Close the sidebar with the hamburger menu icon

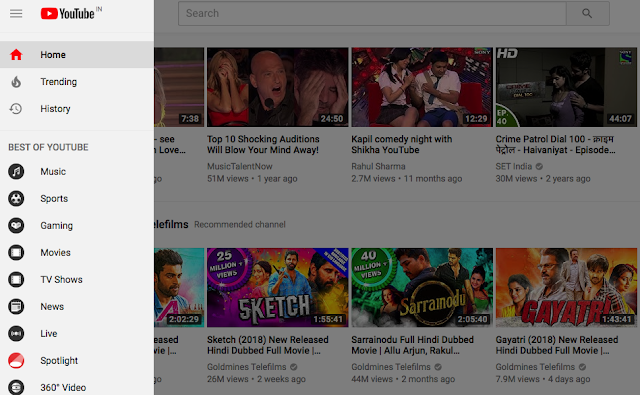pos(16,13)
